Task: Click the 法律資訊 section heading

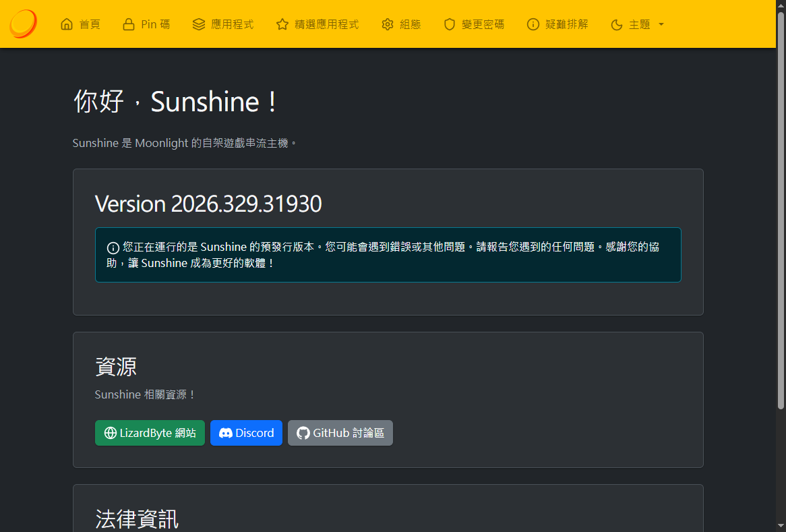Action: click(x=137, y=519)
